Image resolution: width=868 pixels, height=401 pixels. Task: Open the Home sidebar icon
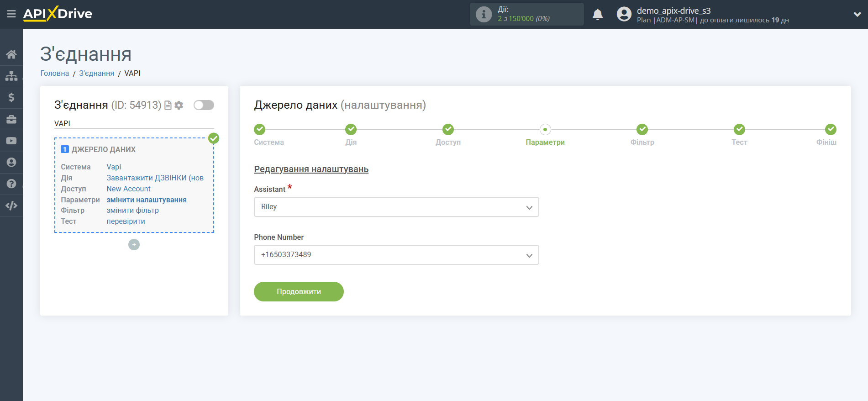click(11, 54)
